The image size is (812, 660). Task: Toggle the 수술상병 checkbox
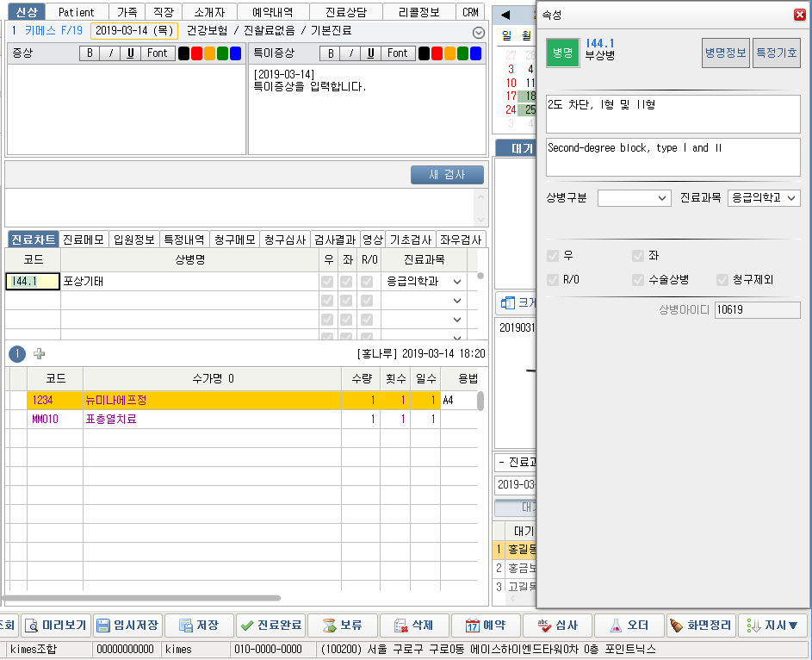tap(638, 279)
